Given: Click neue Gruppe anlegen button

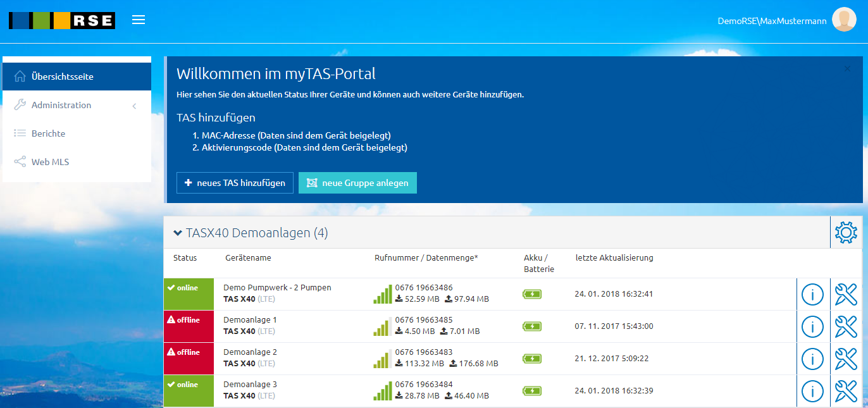Looking at the screenshot, I should coord(357,183).
